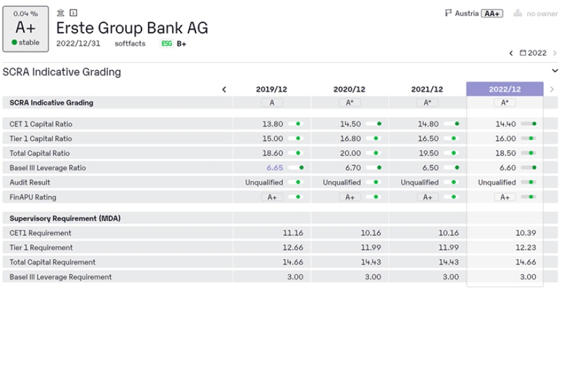566x392 pixels.
Task: Toggle Audit Result indicator for 2021/12
Action: click(452, 183)
